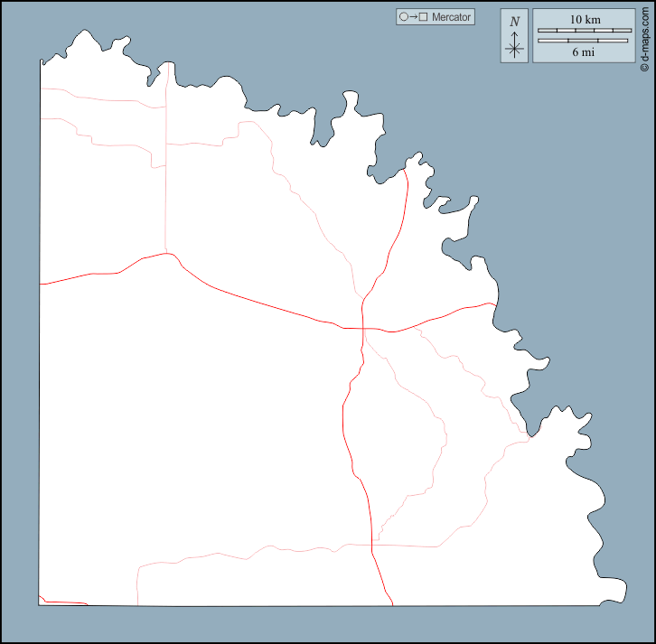Image resolution: width=656 pixels, height=644 pixels.
Task: Click the square symbol beside Mercator
Action: (423, 17)
